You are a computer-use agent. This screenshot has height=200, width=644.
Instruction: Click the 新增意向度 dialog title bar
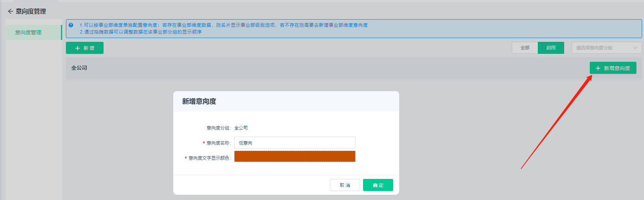click(x=286, y=101)
